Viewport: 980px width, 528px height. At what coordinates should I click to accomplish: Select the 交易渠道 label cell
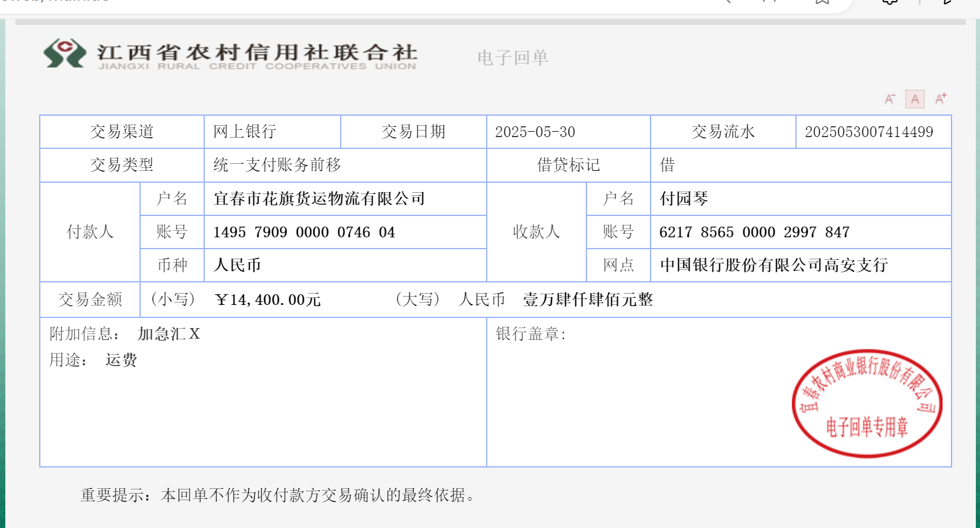[x=122, y=132]
